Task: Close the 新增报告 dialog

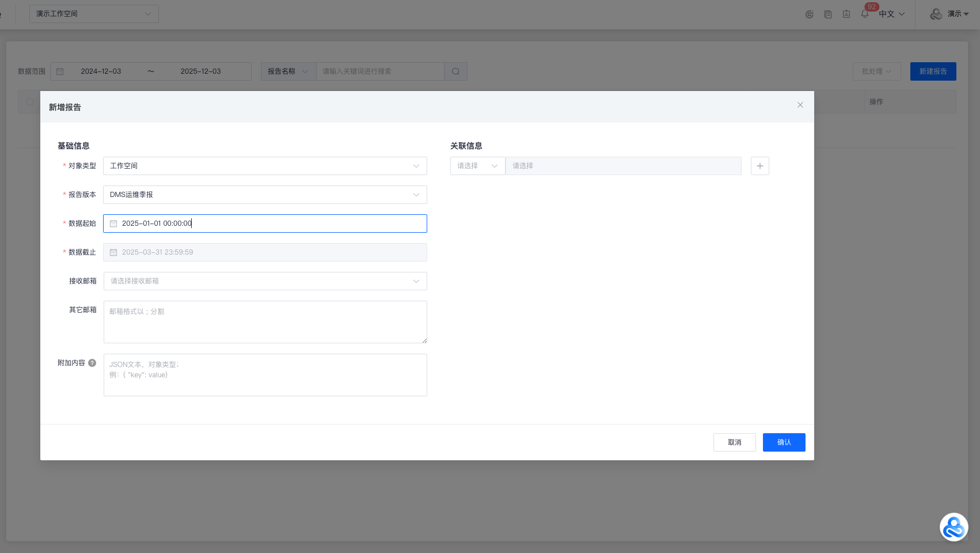Action: click(x=800, y=105)
